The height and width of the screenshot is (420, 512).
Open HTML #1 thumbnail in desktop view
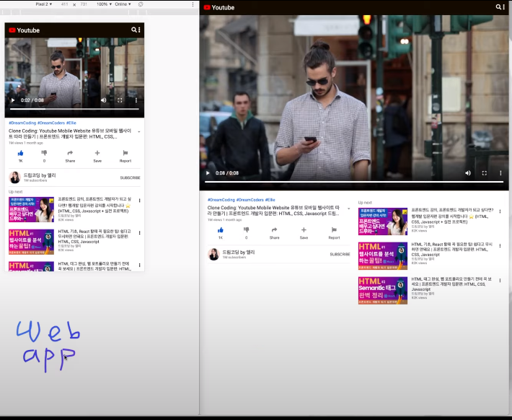383,256
